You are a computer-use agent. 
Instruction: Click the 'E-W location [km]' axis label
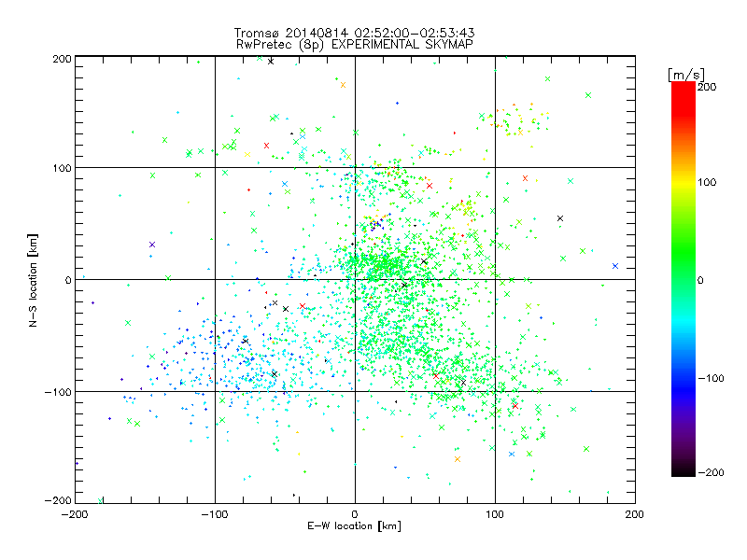coord(354,526)
